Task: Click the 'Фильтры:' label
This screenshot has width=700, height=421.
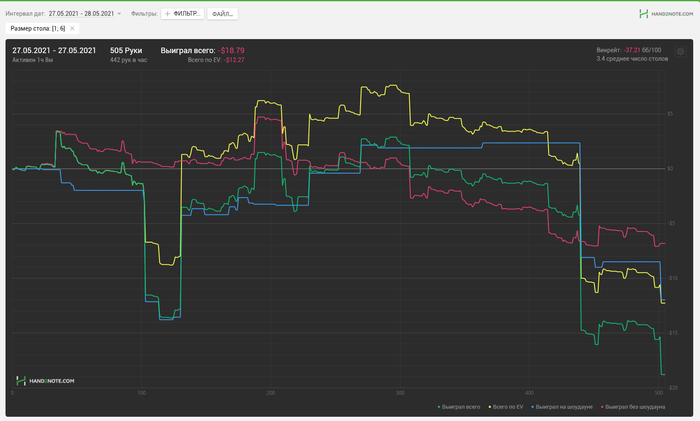Action: pos(144,14)
